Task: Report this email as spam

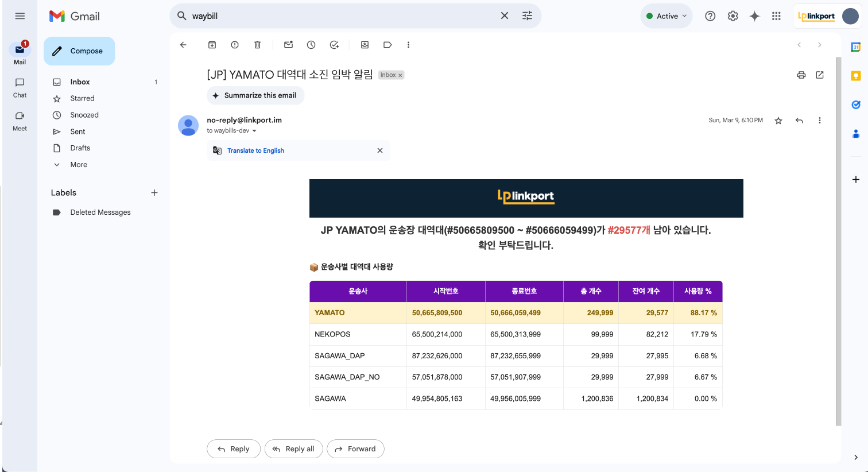Action: 235,45
